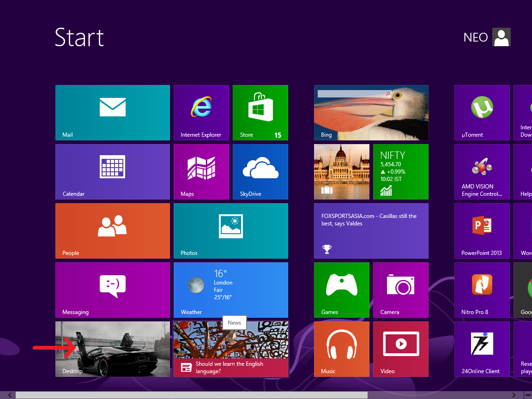This screenshot has width=532, height=399.
Task: Open the Camera tile
Action: coord(401,290)
